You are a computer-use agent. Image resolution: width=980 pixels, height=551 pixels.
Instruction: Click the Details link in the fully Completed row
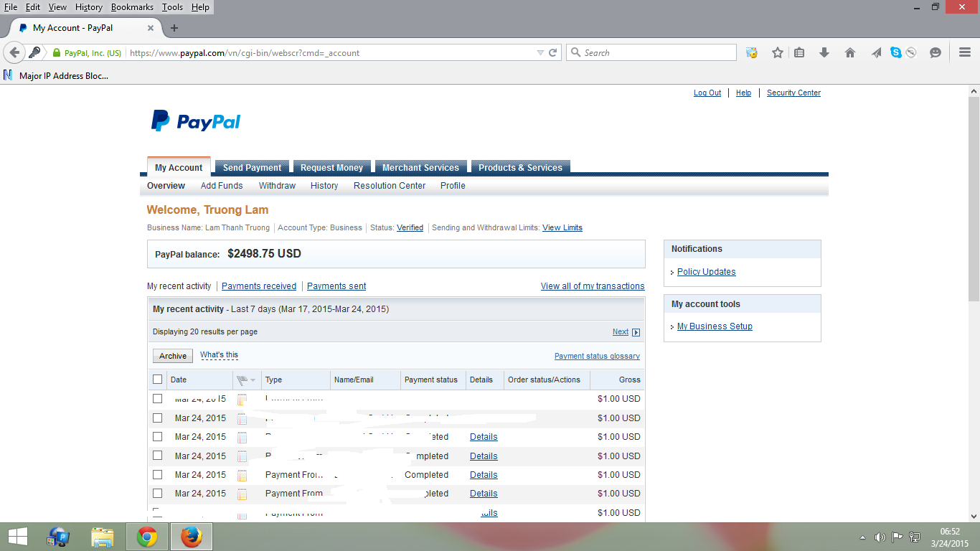point(484,475)
